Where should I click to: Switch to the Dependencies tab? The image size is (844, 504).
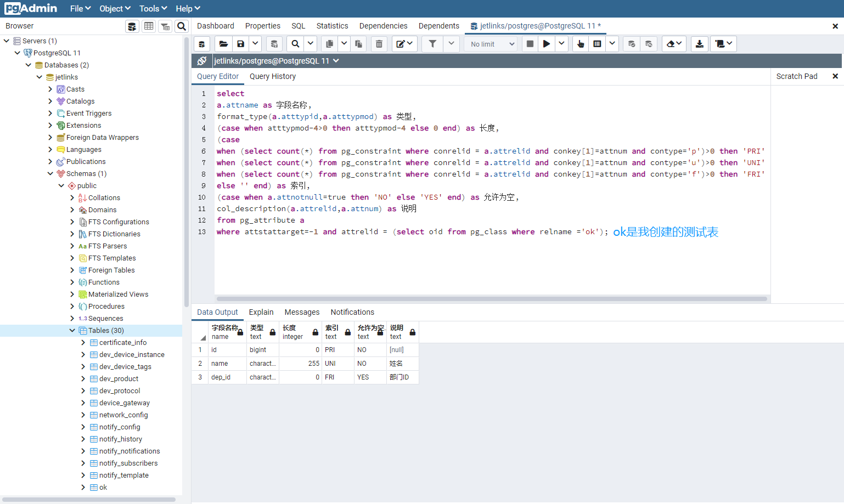click(384, 26)
